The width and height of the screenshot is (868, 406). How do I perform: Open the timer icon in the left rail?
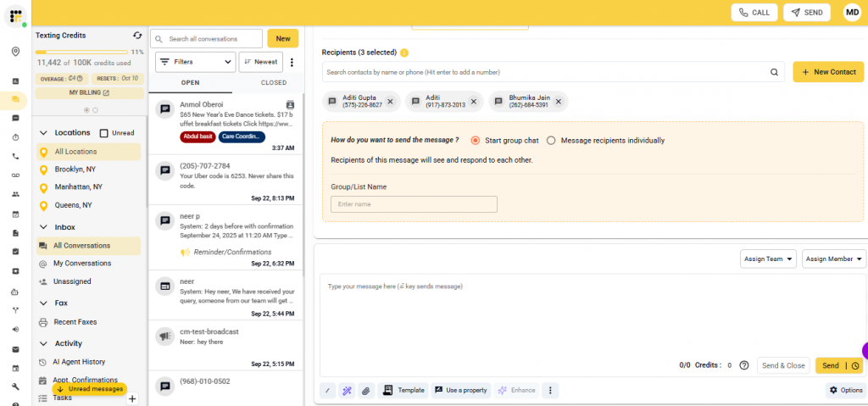15,136
